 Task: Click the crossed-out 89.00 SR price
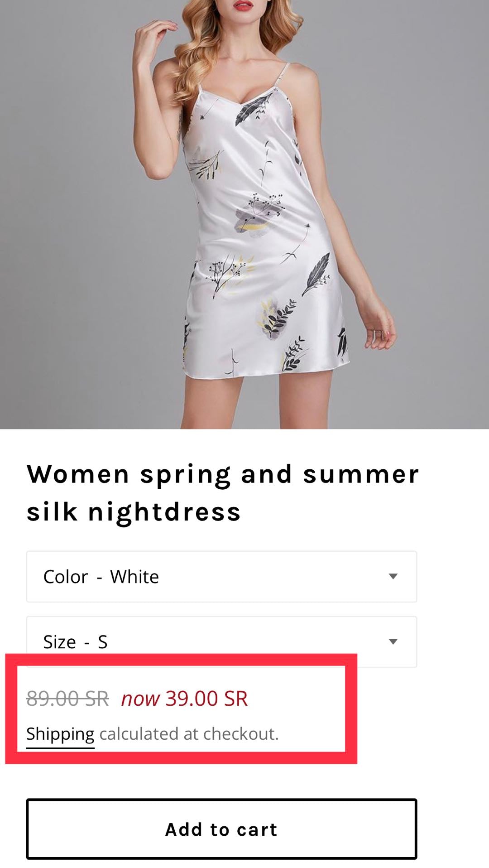click(67, 698)
